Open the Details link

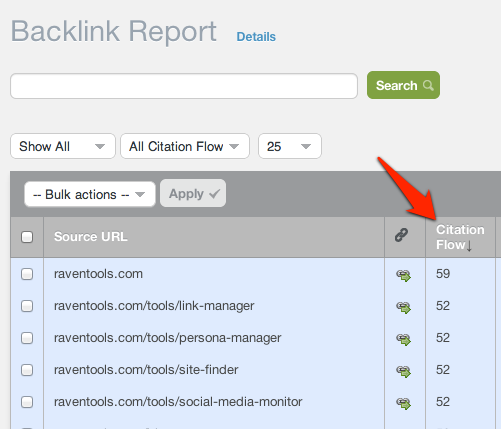(256, 37)
